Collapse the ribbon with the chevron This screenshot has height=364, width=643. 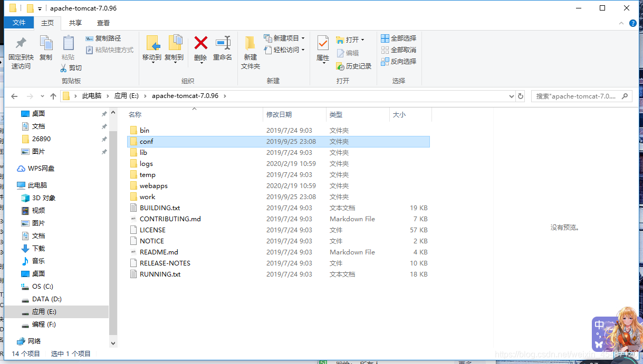coord(622,23)
